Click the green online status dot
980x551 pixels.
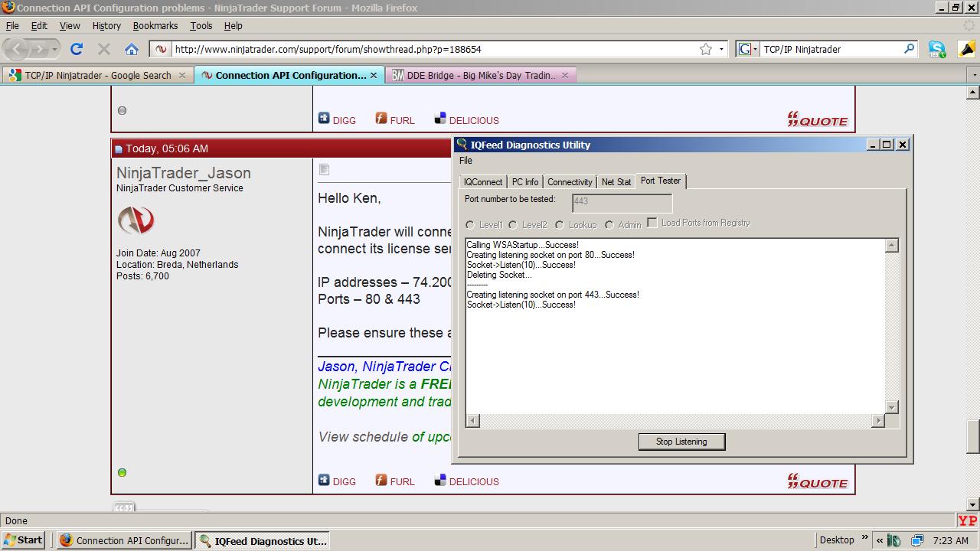122,472
